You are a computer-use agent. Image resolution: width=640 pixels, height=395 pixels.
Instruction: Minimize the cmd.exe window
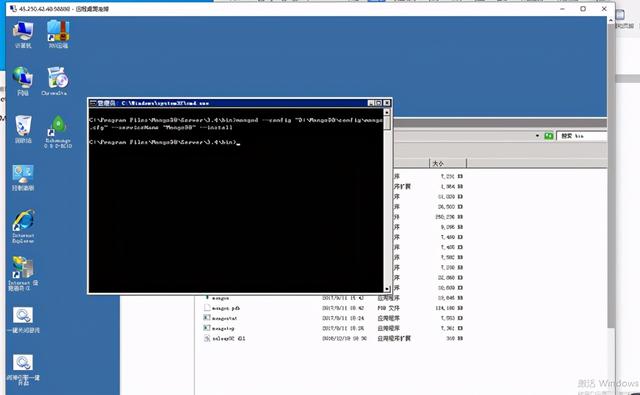pyautogui.click(x=371, y=103)
